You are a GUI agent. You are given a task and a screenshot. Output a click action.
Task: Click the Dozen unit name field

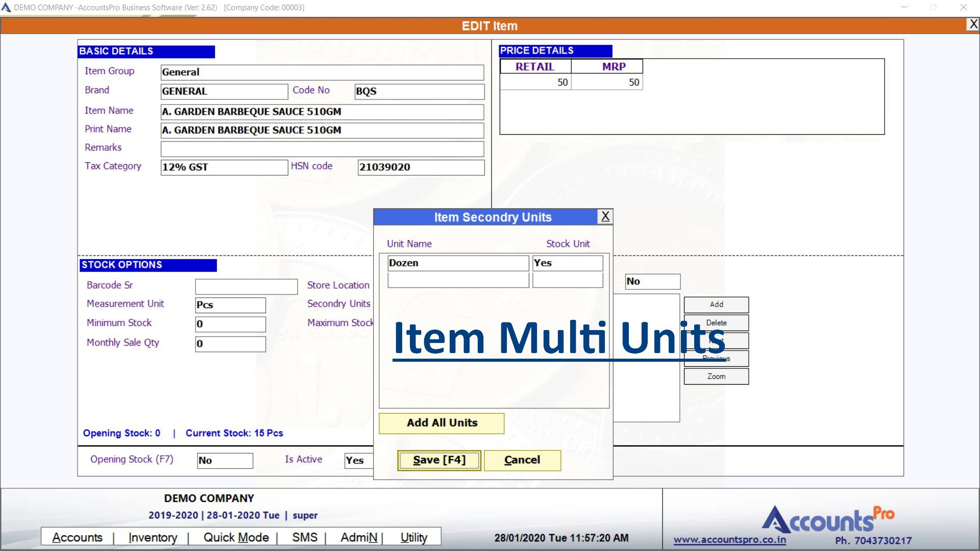pos(458,263)
